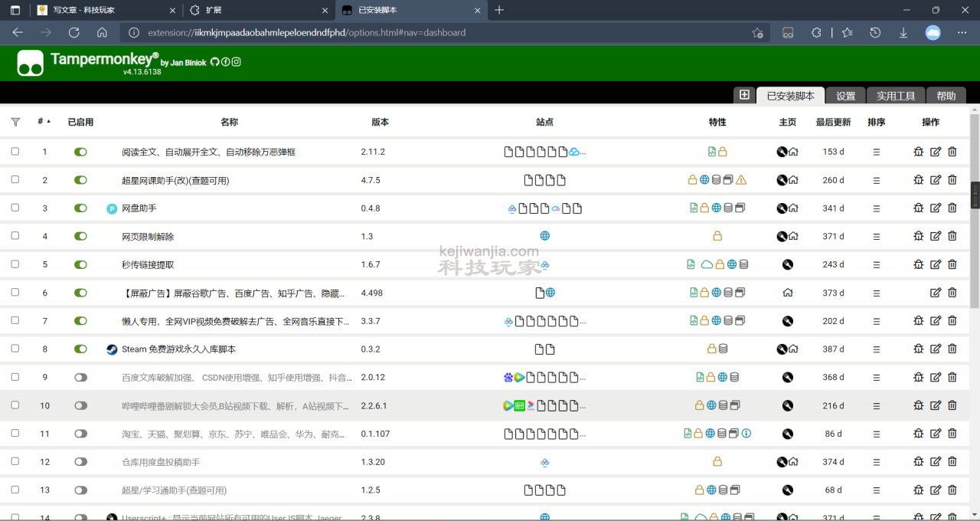Open the new script plus tab
Image resolution: width=980 pixels, height=521 pixels.
pos(743,95)
